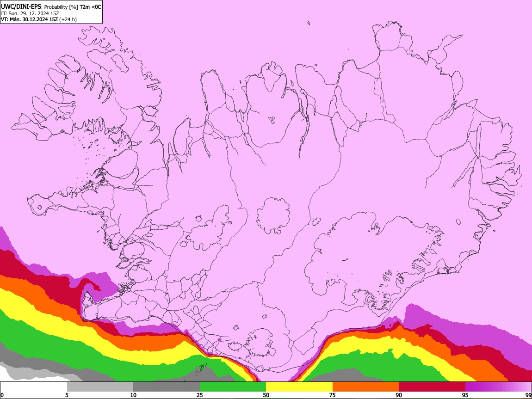532x399 pixels.
Task: Click the dark gray 10-25 legend segment
Action: coord(167,387)
